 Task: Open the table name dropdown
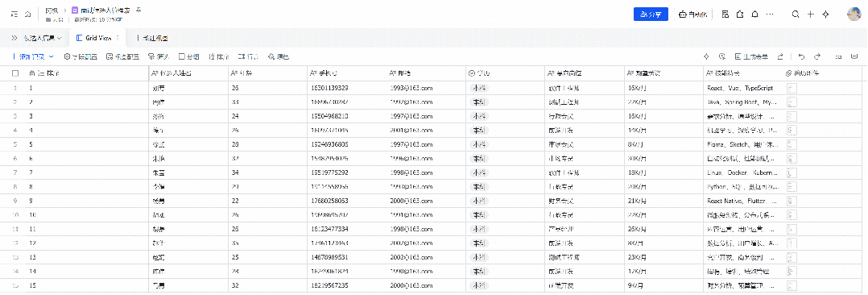tap(43, 38)
